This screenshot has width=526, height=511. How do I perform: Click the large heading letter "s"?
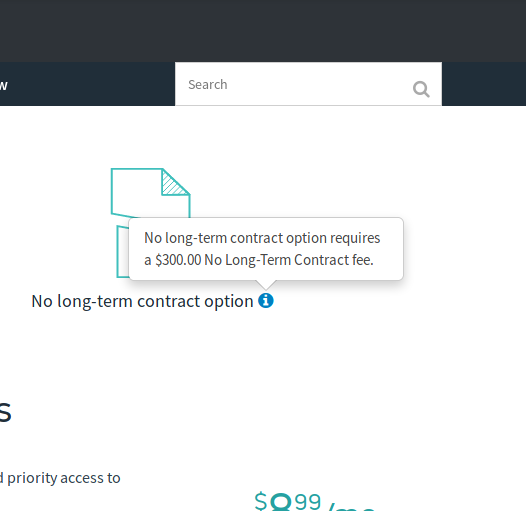[x=5, y=412]
